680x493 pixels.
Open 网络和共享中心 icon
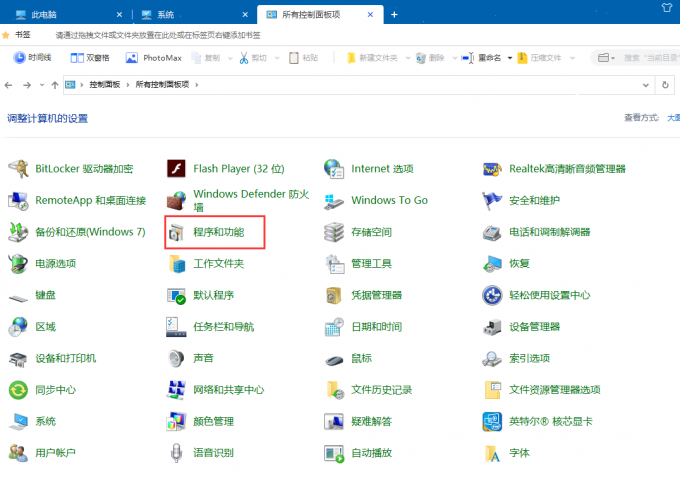[176, 390]
